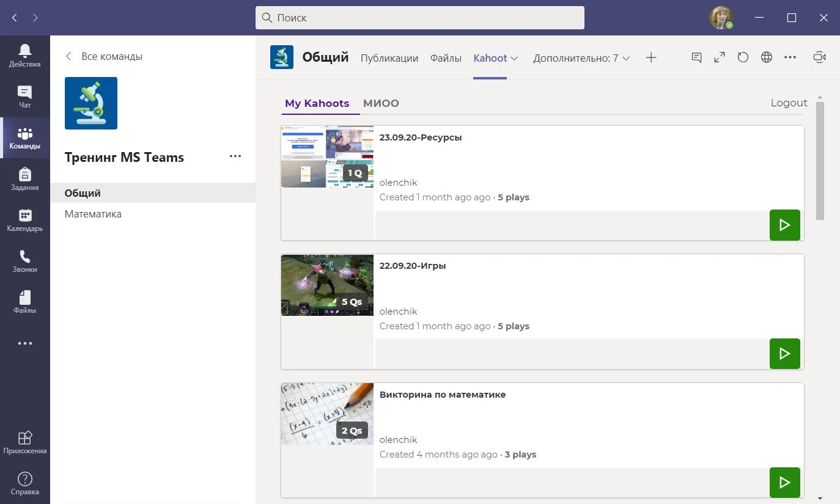840x504 pixels.
Task: Go forward with the navigation arrow
Action: coord(35,18)
